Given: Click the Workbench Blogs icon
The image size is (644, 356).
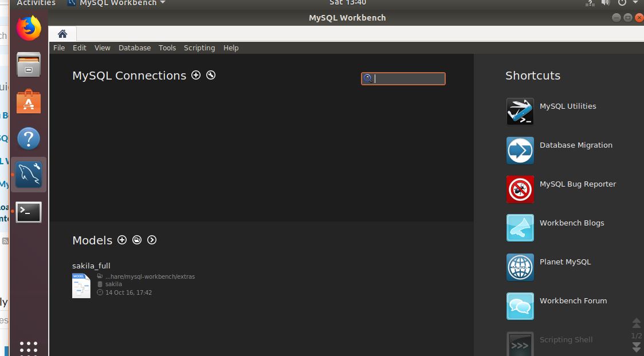Looking at the screenshot, I should [x=520, y=228].
